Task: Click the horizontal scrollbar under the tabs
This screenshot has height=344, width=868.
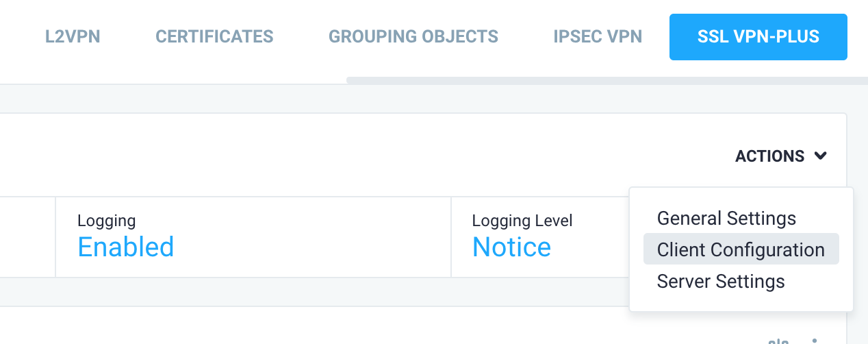Action: point(602,80)
